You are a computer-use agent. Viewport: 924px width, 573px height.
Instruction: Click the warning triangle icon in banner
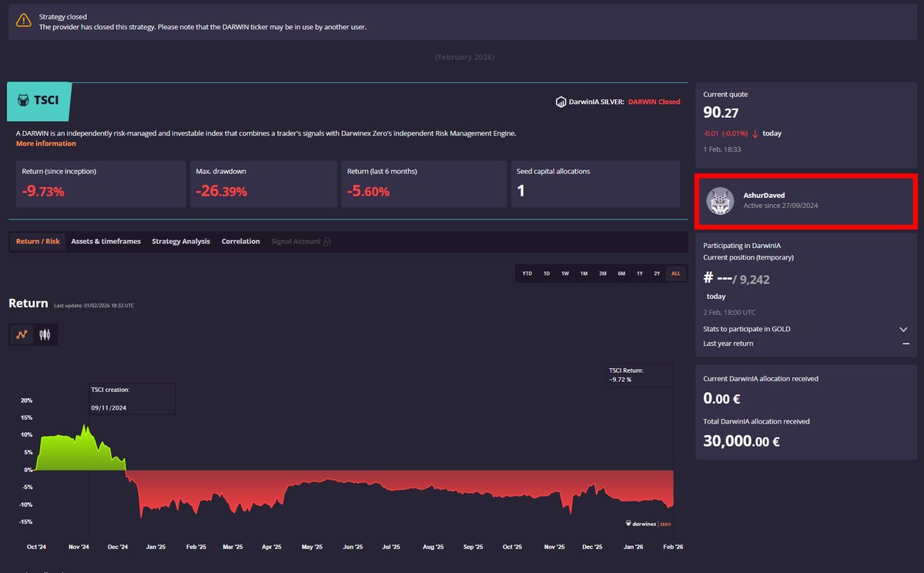24,22
